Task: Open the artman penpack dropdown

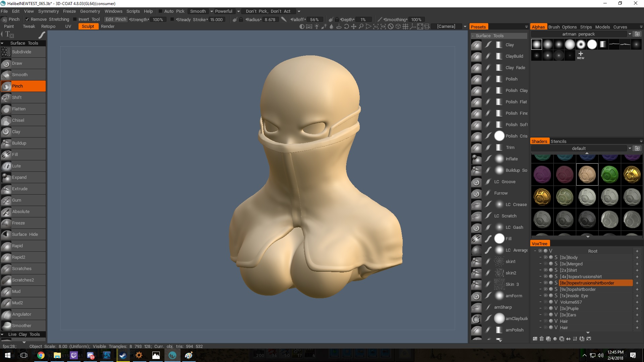Action: pos(630,34)
